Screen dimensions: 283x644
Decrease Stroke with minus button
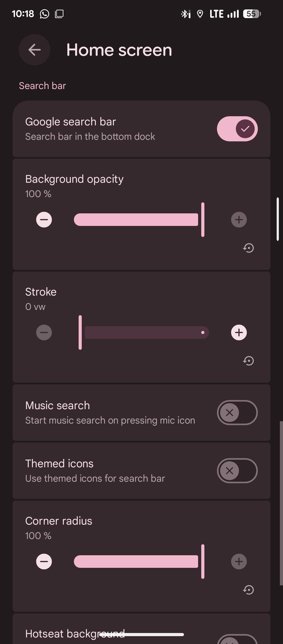(44, 332)
